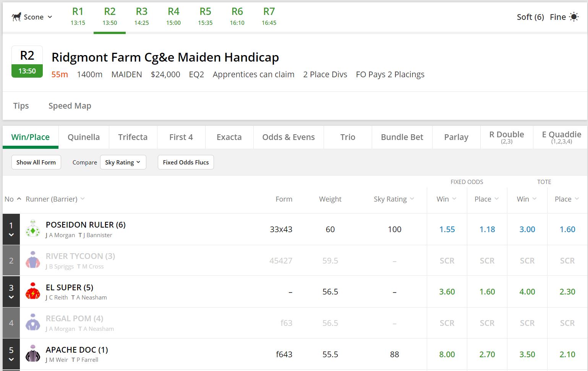Click Apache Doc's striped silks icon
This screenshot has width=588, height=371.
point(33,354)
